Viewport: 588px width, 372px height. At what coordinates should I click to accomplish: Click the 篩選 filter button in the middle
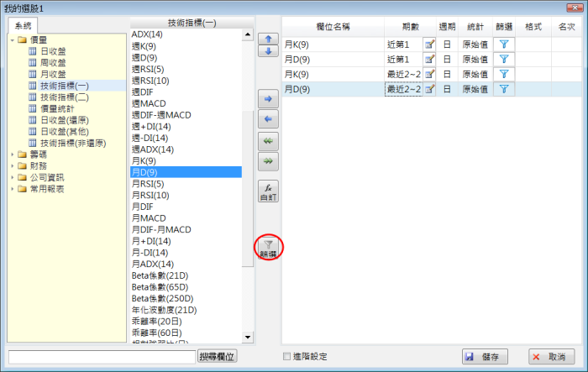pos(268,248)
